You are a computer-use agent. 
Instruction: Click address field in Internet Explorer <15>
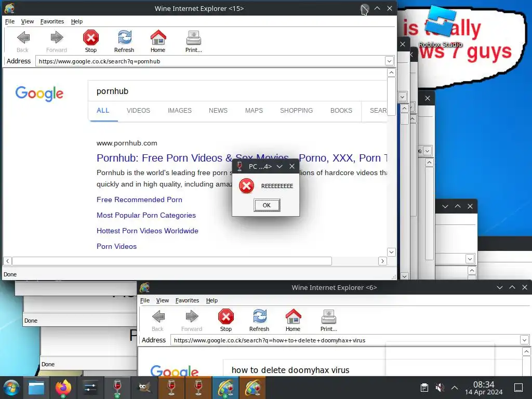point(210,61)
